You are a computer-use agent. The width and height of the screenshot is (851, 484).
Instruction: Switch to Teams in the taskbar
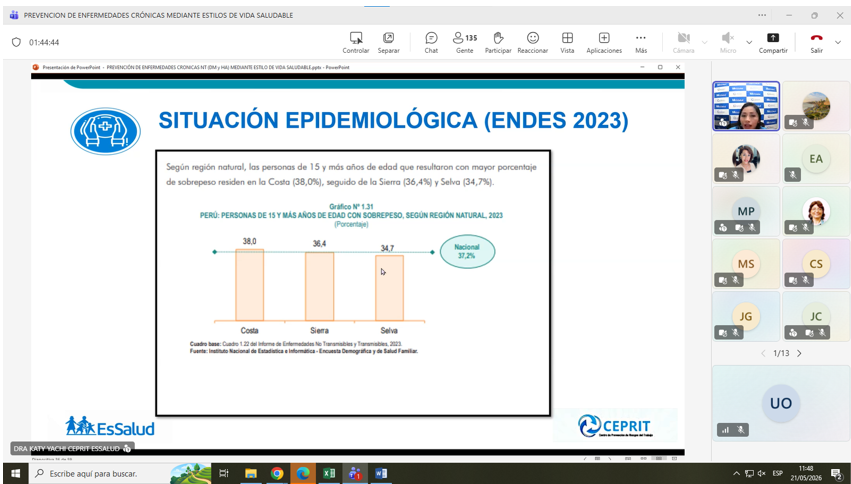[x=355, y=474]
